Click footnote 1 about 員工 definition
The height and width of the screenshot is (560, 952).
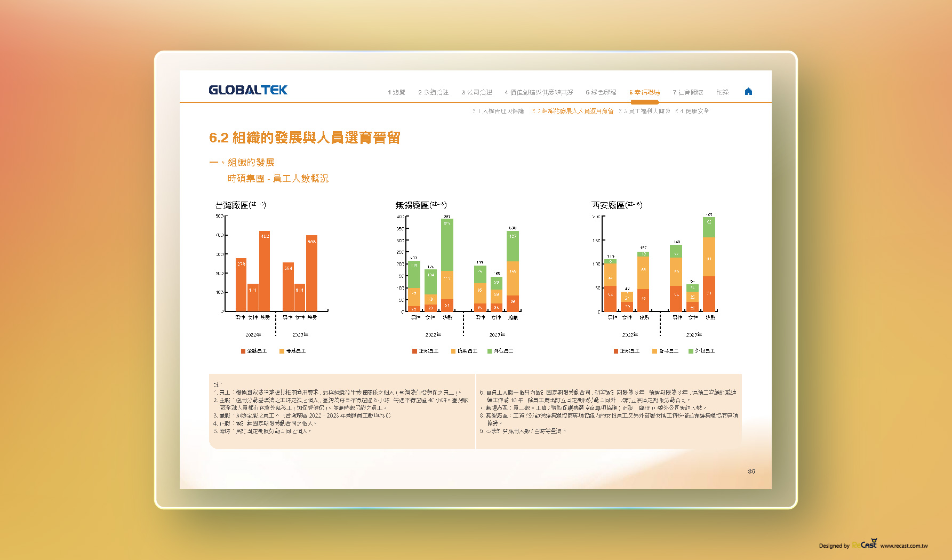(x=337, y=393)
